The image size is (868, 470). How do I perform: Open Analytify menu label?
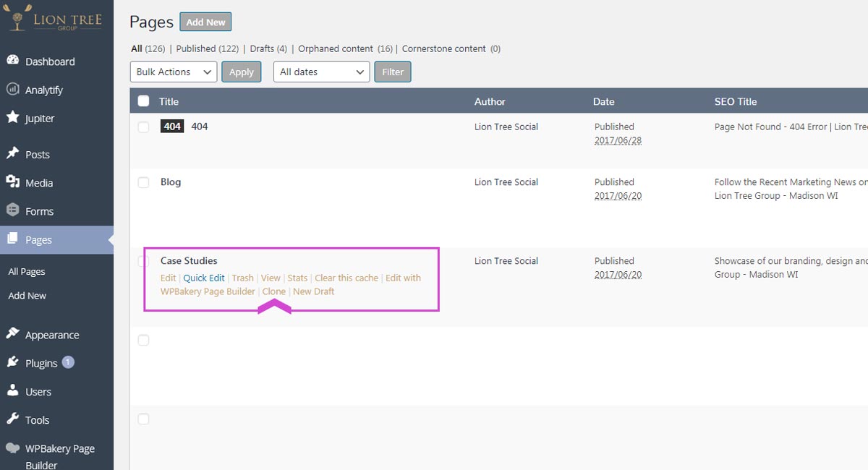44,90
